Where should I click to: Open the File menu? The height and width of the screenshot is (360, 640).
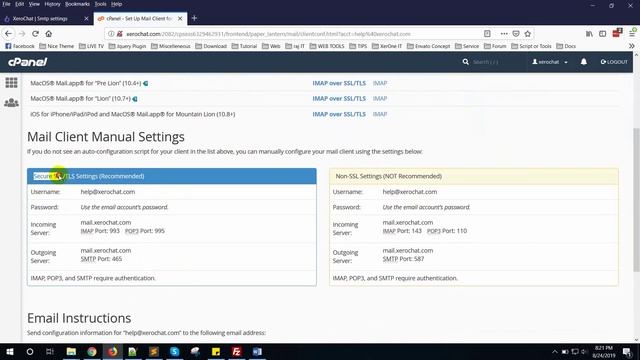tap(6, 4)
